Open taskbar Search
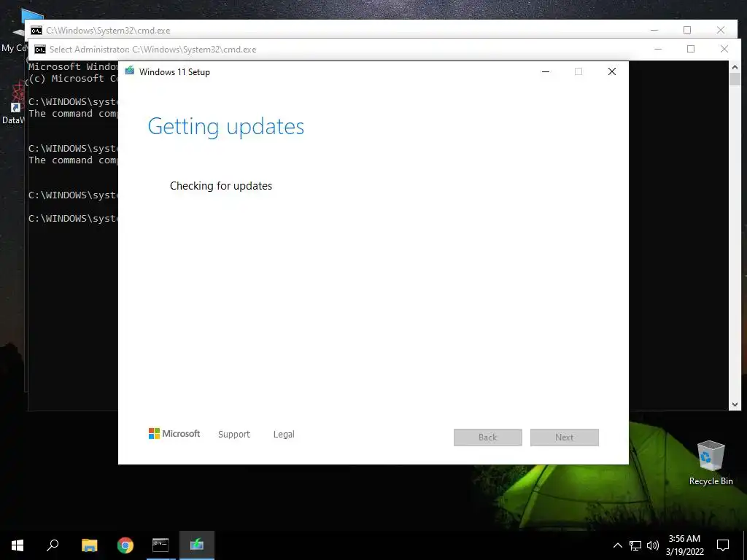Image resolution: width=747 pixels, height=560 pixels. [x=53, y=545]
